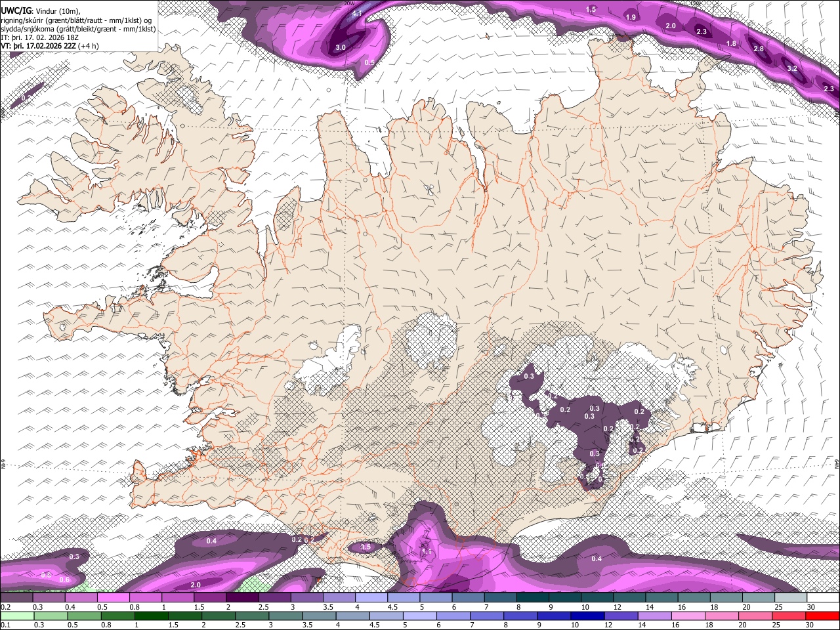Click the 0.2 label in upper legend row

click(x=6, y=607)
